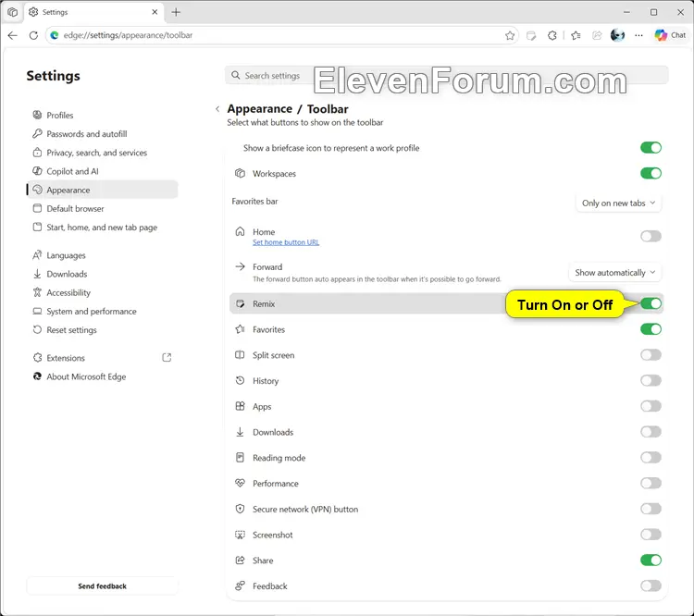The height and width of the screenshot is (616, 694).
Task: Enable the Reading mode toggle
Action: click(x=651, y=458)
